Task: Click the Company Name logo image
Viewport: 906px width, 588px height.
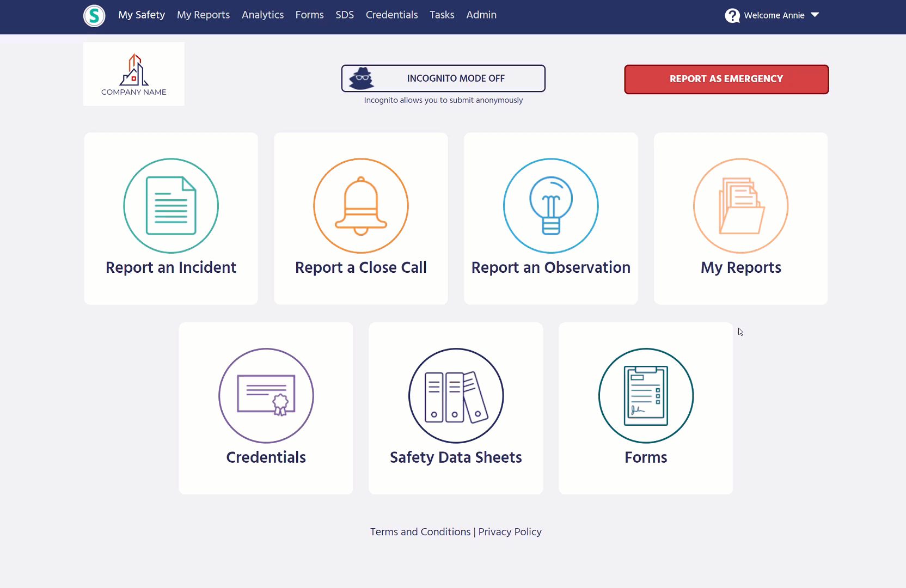Action: (134, 74)
